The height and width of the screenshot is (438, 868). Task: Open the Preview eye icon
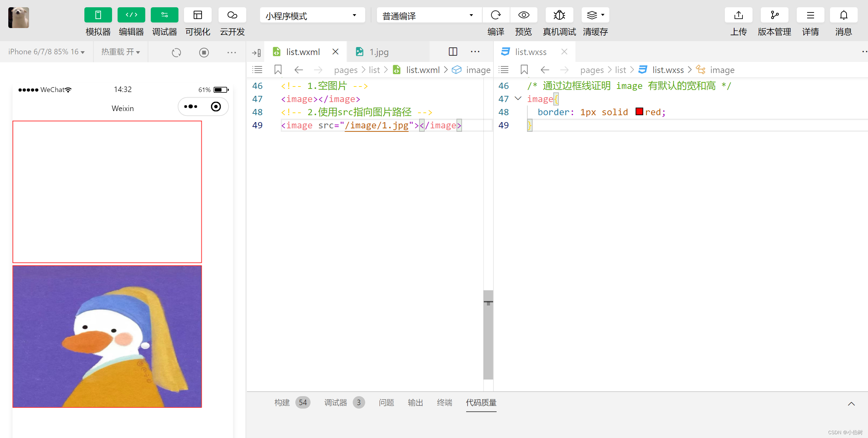523,15
